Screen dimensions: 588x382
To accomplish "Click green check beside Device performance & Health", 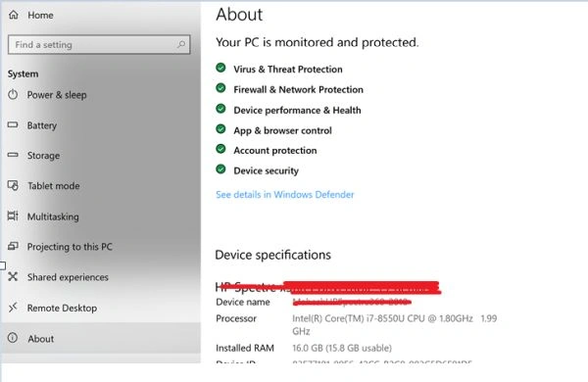I will coord(220,109).
